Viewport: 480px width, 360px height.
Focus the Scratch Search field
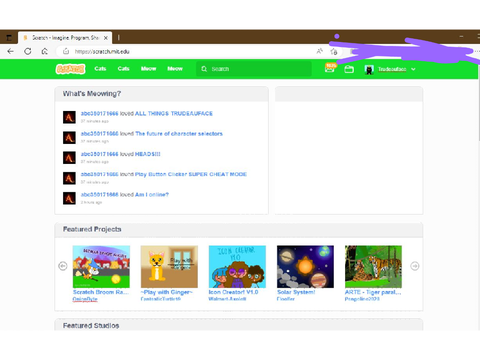[x=254, y=69]
